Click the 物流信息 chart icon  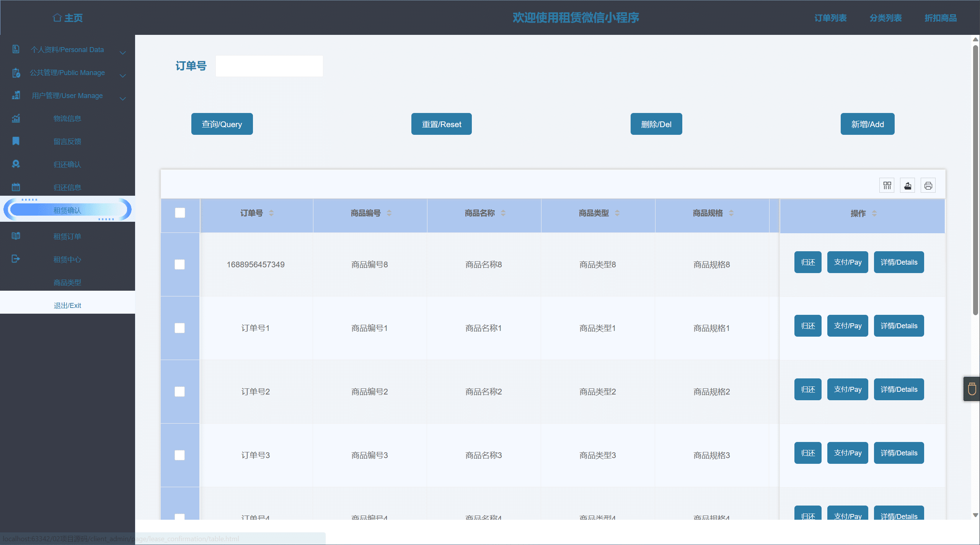click(x=16, y=118)
